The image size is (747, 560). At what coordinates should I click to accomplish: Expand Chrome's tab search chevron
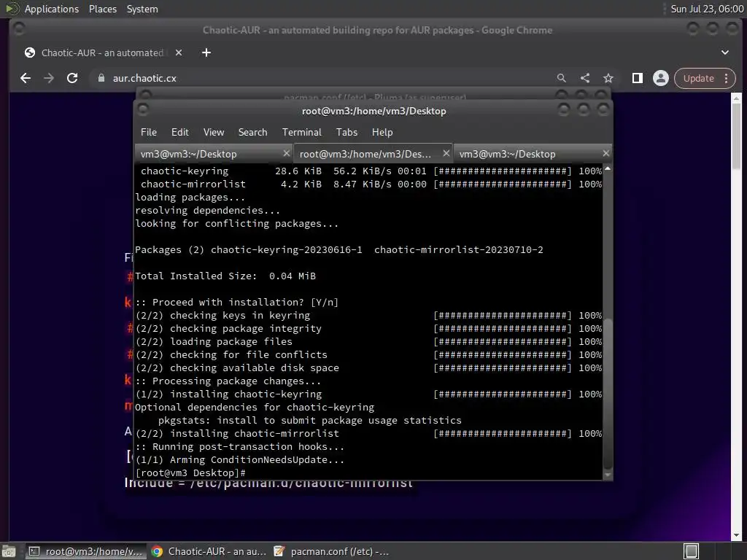click(x=724, y=52)
